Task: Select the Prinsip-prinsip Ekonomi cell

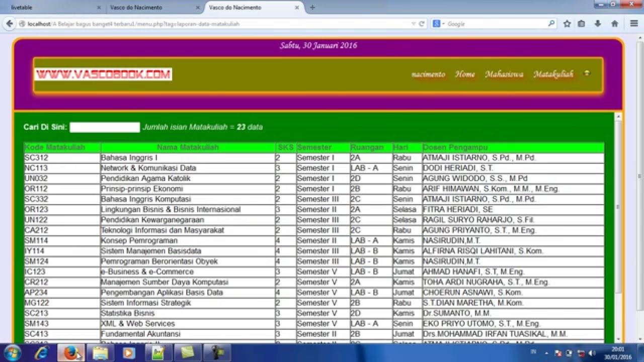Action: 188,189
